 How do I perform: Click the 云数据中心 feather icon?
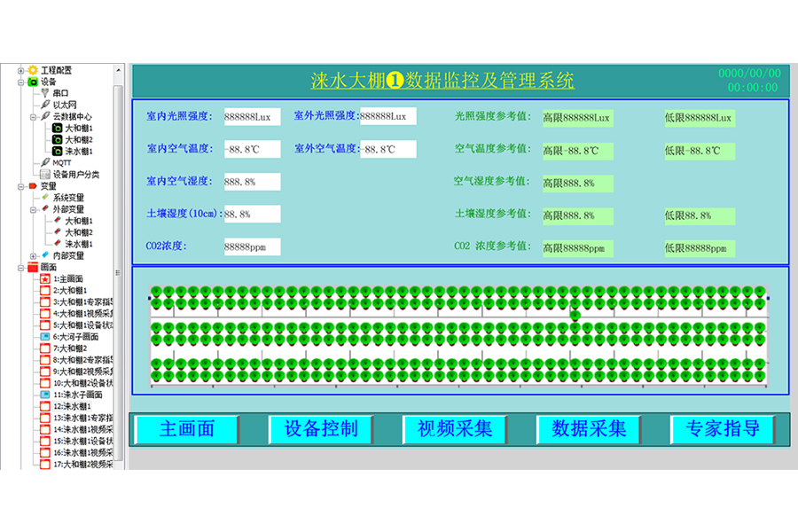click(45, 116)
